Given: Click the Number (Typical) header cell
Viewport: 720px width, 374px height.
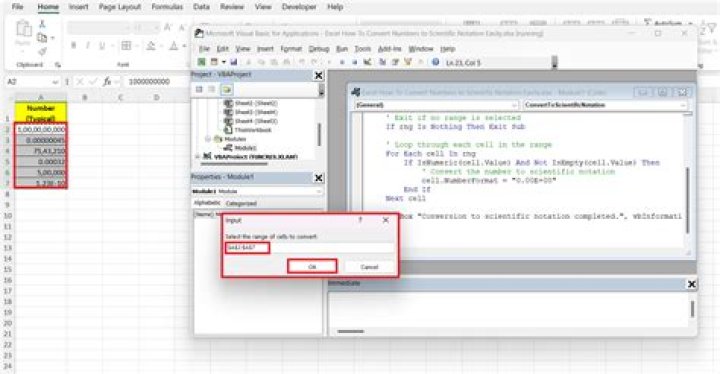Looking at the screenshot, I should click(x=41, y=113).
